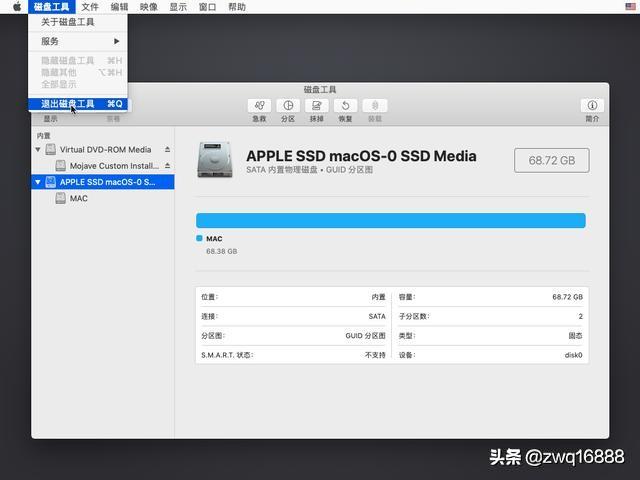
Task: Click the US flag input source icon
Action: (x=630, y=7)
